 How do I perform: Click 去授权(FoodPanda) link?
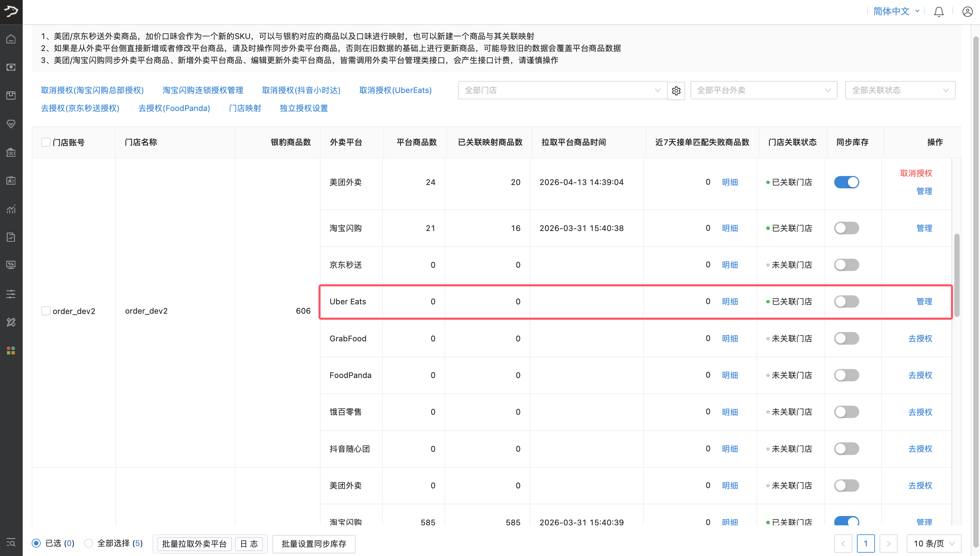point(174,108)
